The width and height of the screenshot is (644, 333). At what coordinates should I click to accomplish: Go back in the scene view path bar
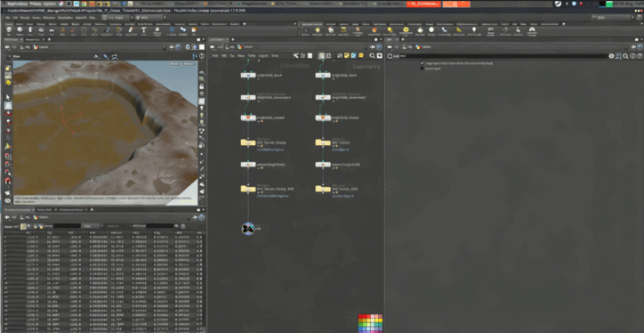7,47
